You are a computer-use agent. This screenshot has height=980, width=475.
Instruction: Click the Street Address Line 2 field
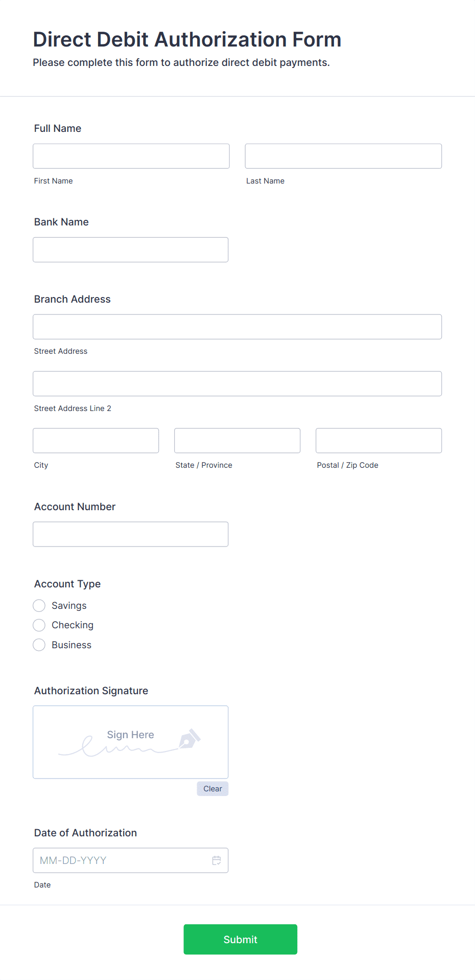click(237, 383)
